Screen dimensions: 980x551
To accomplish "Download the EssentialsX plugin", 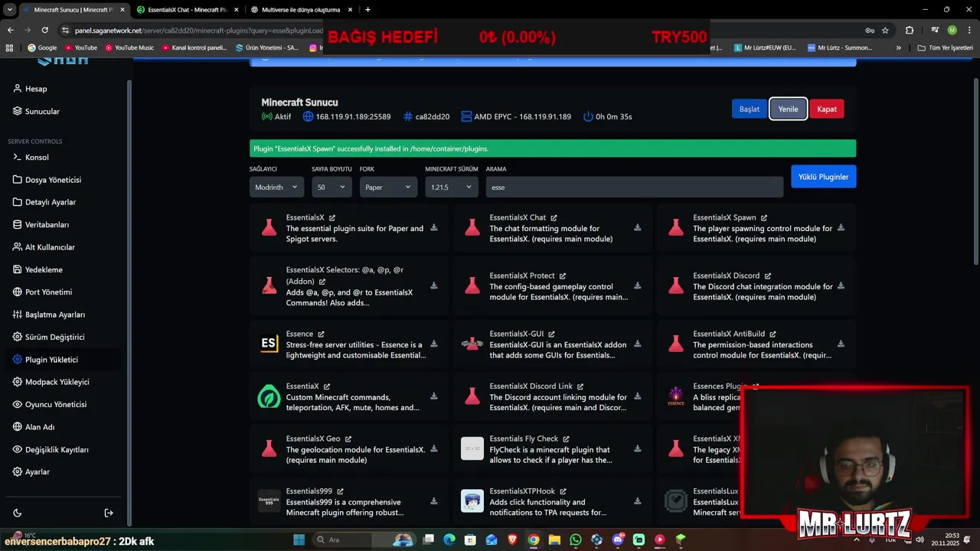I will pyautogui.click(x=434, y=227).
